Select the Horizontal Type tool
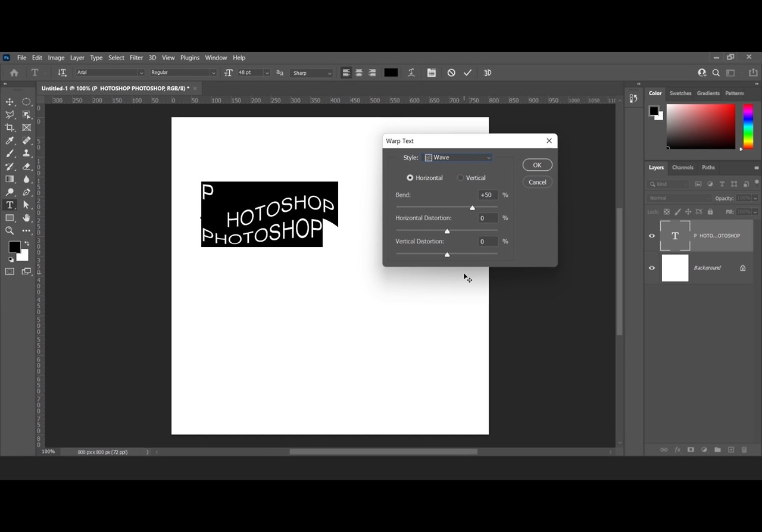Screen dimensions: 762x532 tap(10, 205)
